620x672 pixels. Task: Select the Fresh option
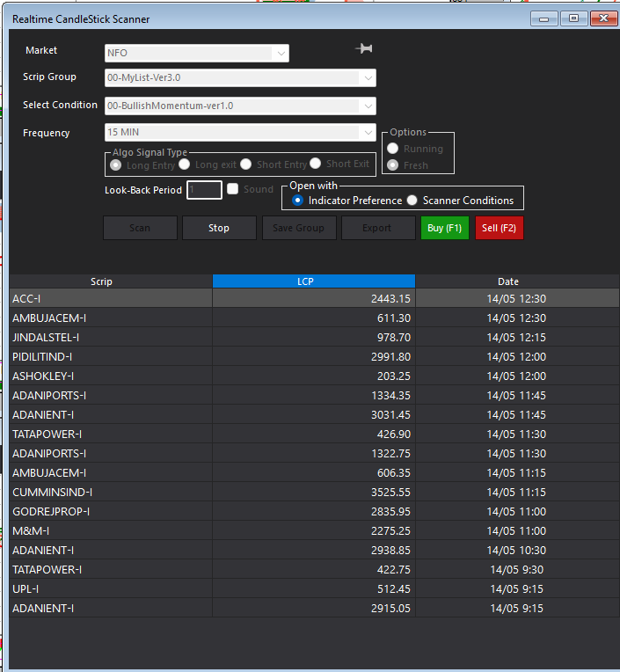(x=392, y=165)
